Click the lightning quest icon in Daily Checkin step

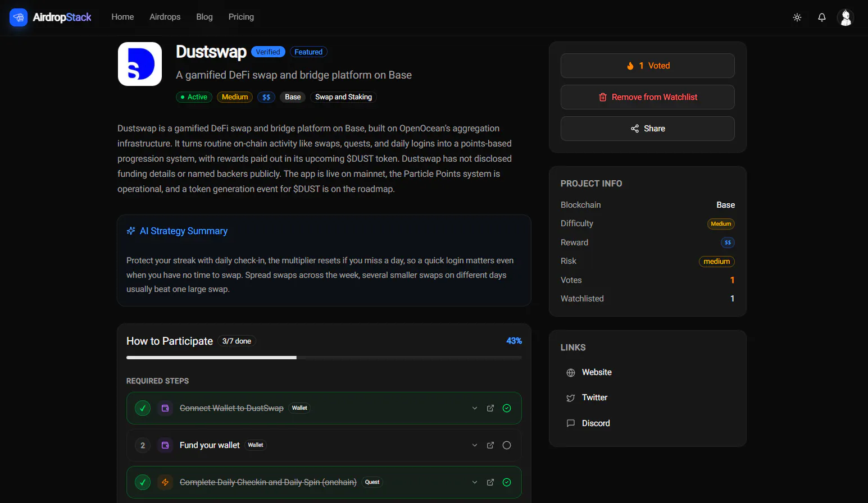(x=165, y=482)
